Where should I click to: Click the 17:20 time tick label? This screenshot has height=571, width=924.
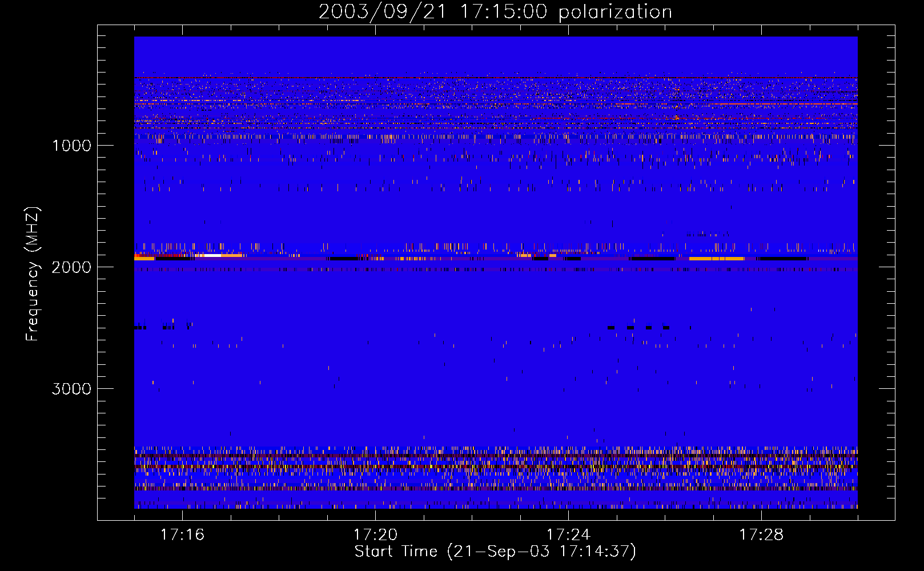[x=375, y=535]
